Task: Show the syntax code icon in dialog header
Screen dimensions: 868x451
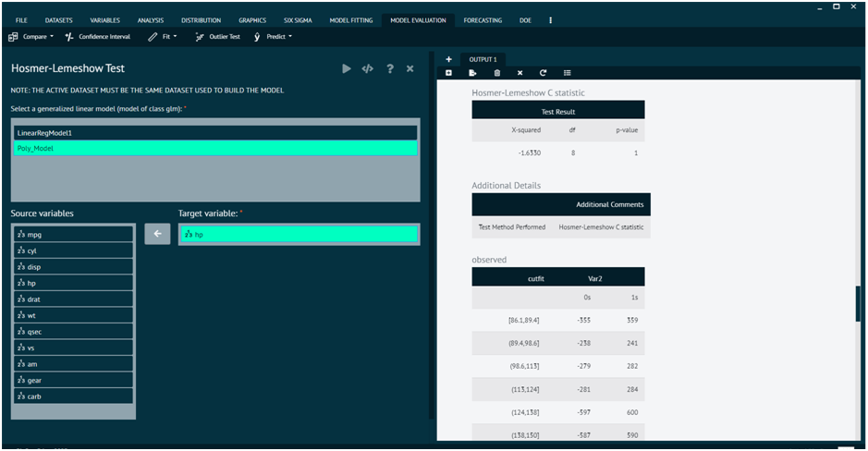Action: pyautogui.click(x=368, y=68)
